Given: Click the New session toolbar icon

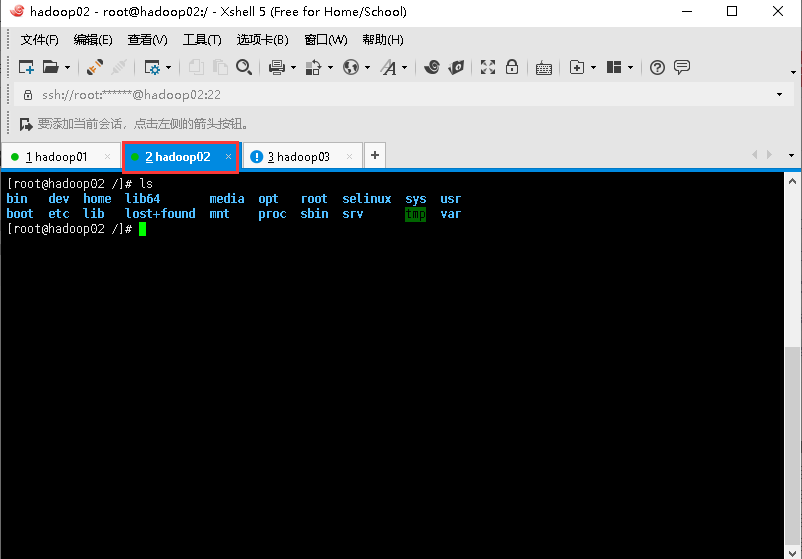Looking at the screenshot, I should [x=26, y=67].
